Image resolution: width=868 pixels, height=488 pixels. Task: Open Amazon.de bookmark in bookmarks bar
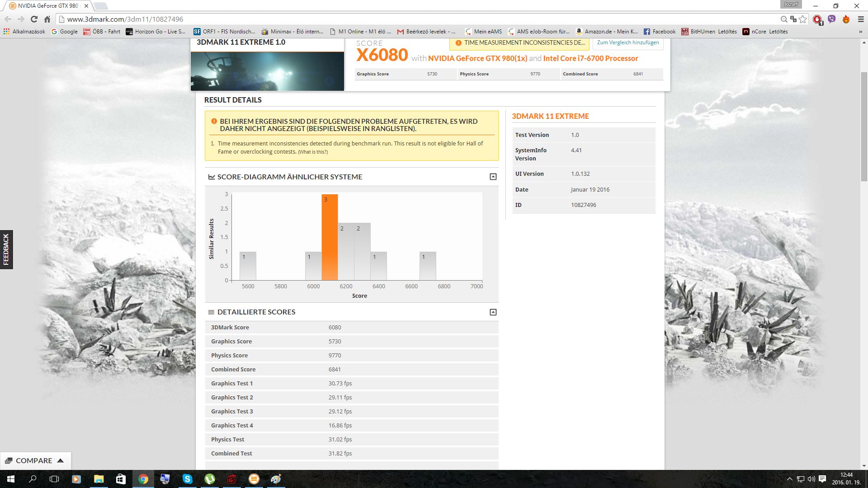click(606, 32)
